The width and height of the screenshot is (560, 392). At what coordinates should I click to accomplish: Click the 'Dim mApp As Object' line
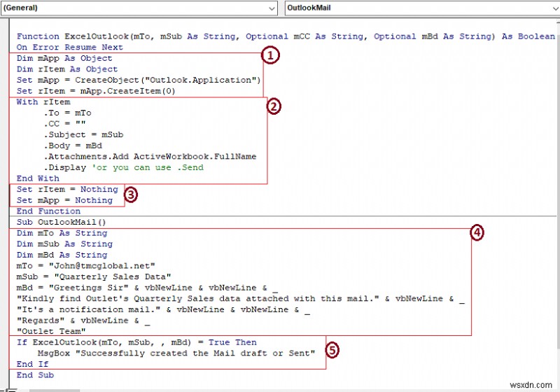(x=64, y=58)
